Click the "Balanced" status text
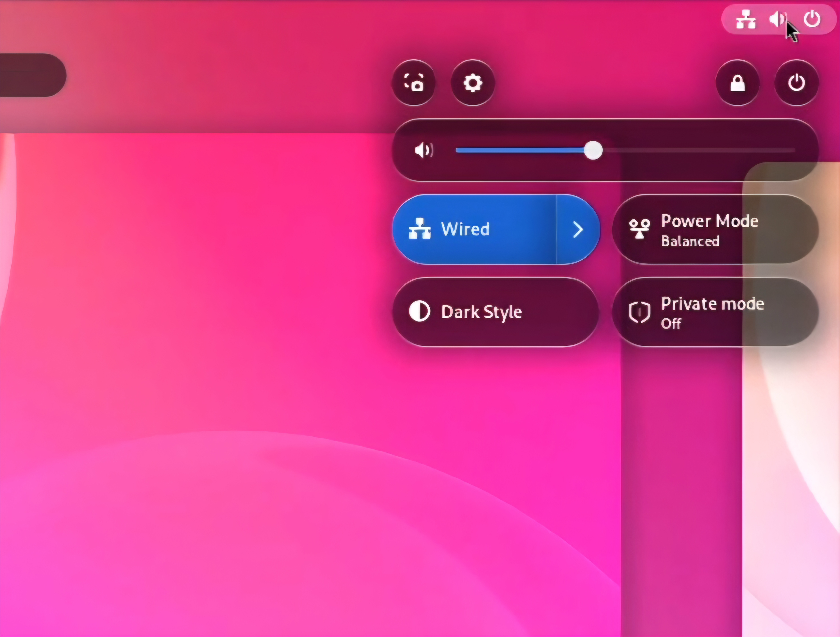The width and height of the screenshot is (840, 637). tap(690, 241)
